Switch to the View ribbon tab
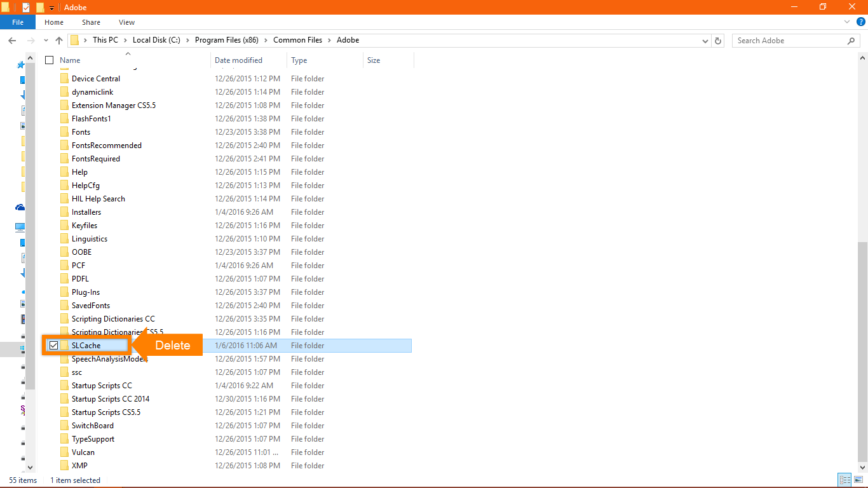This screenshot has height=488, width=868. [127, 22]
